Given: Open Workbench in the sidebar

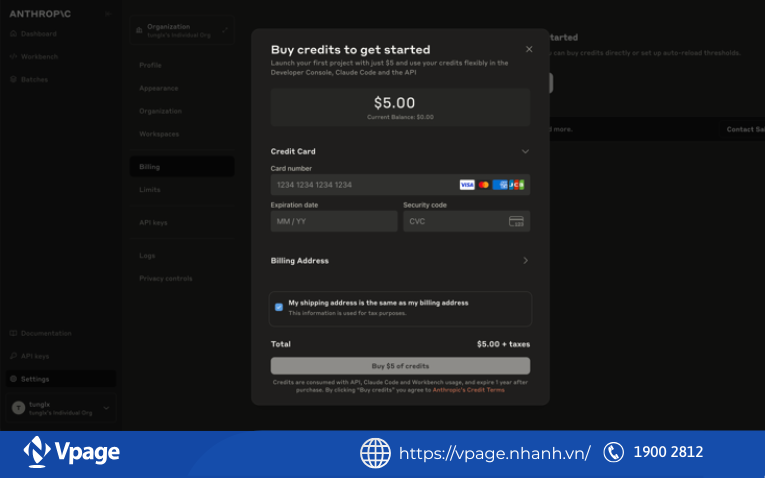Looking at the screenshot, I should point(34,57).
